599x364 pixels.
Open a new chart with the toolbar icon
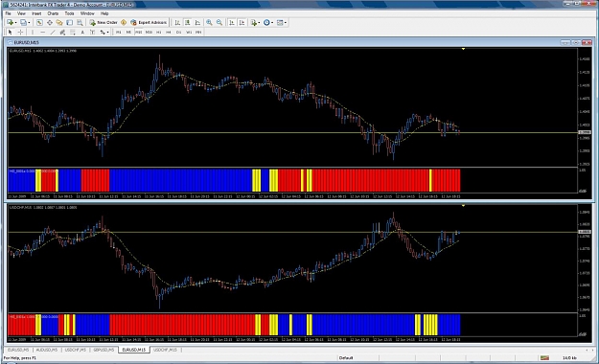click(x=10, y=23)
